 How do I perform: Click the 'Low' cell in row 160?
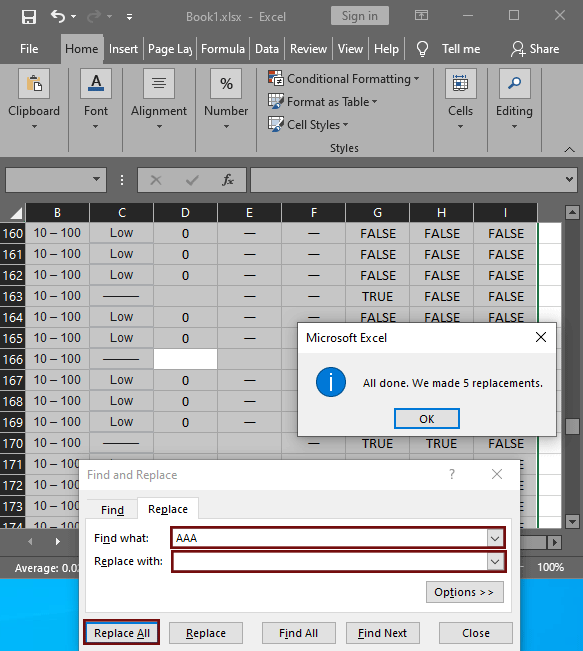point(121,233)
